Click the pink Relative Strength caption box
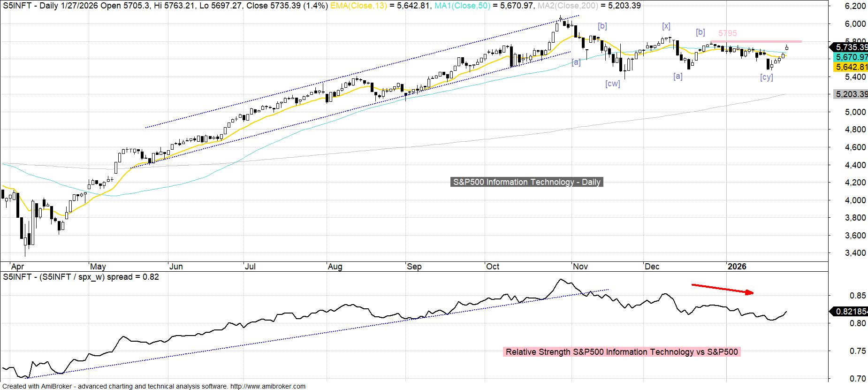This screenshot has width=868, height=390. point(622,352)
